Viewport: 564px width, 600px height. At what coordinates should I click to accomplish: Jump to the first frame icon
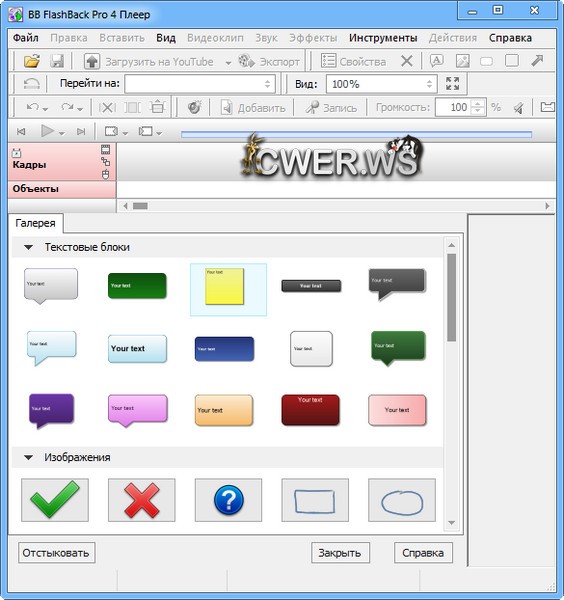click(x=21, y=132)
